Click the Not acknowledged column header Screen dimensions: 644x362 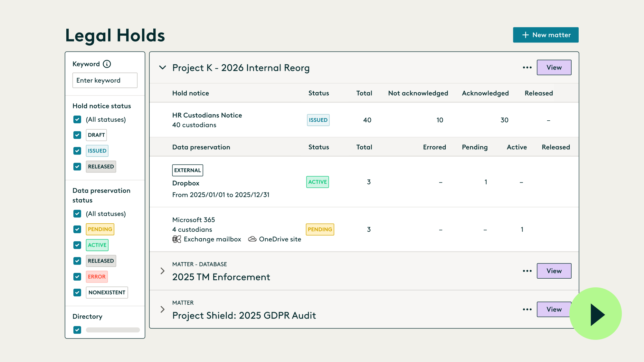click(418, 93)
